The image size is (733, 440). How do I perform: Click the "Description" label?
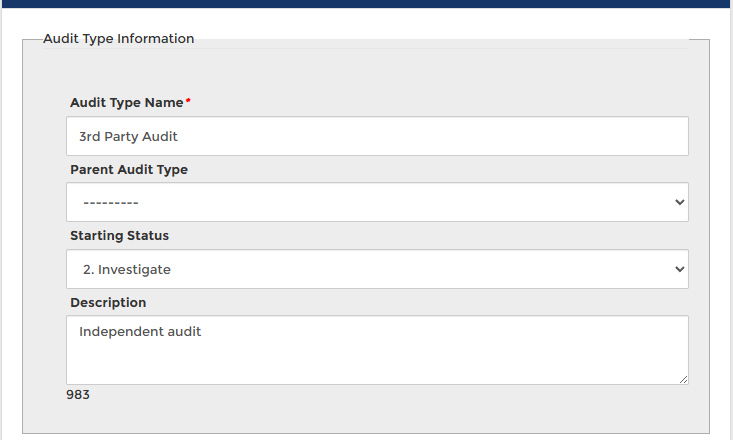point(108,303)
